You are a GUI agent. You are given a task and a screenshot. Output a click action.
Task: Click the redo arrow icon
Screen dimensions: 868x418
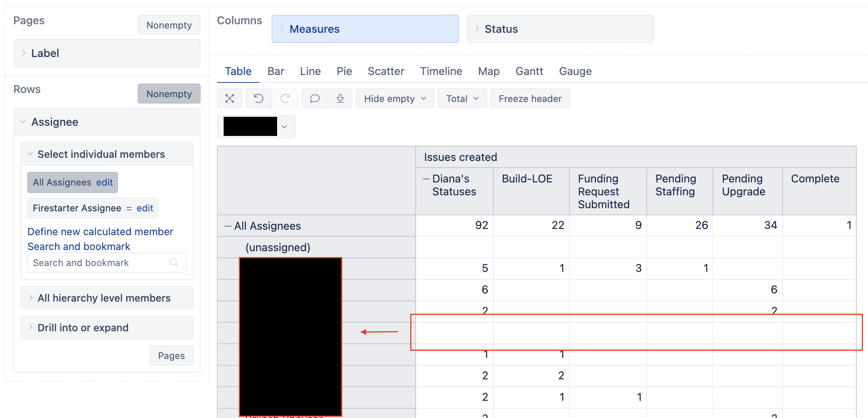285,98
